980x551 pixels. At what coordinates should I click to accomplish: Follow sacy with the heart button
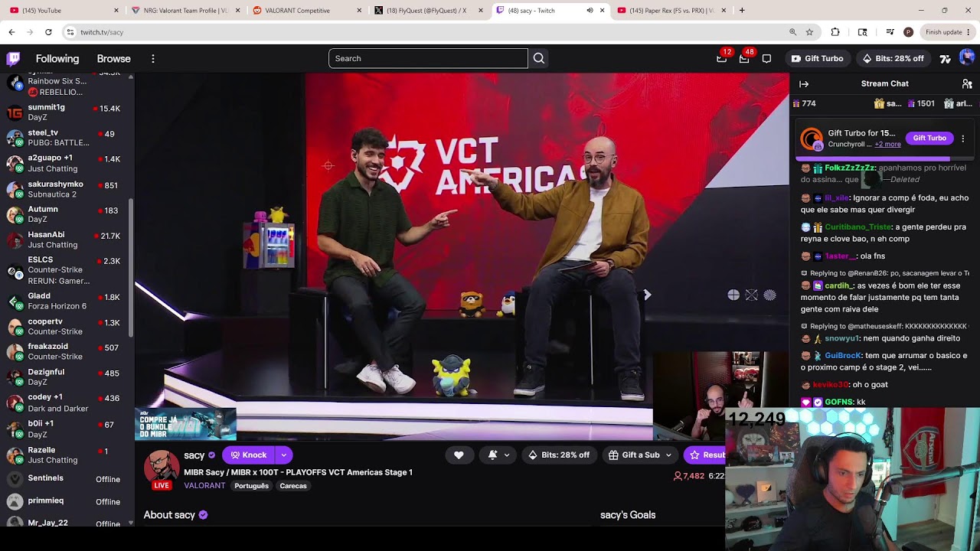point(459,455)
